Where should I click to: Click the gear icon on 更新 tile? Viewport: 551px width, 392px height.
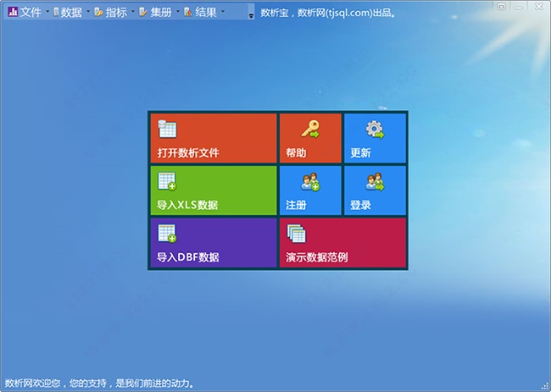375,130
